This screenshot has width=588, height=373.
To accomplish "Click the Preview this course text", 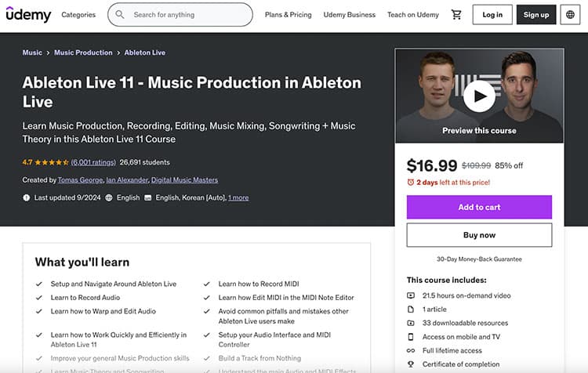I will [x=479, y=130].
